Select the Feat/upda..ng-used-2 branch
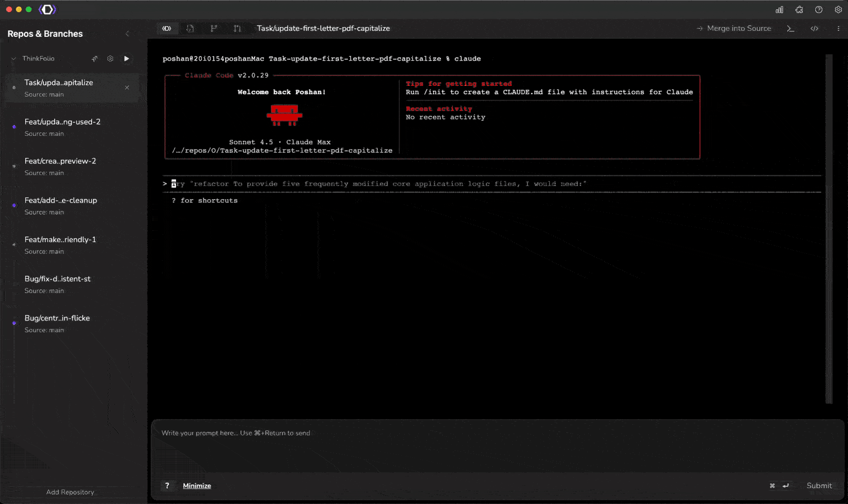Screen dimensions: 848x504 tap(72, 127)
